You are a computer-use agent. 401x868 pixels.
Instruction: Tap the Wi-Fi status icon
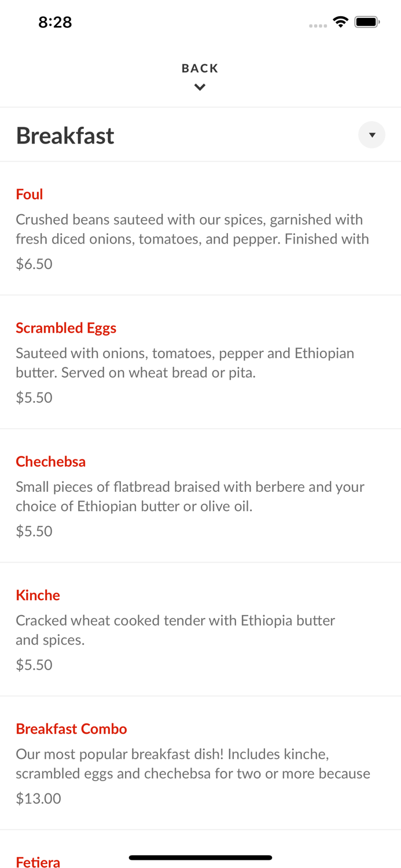340,21
